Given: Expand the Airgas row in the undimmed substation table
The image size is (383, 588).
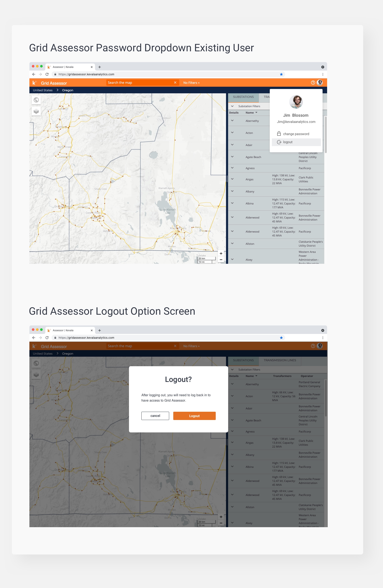Looking at the screenshot, I should (232, 179).
